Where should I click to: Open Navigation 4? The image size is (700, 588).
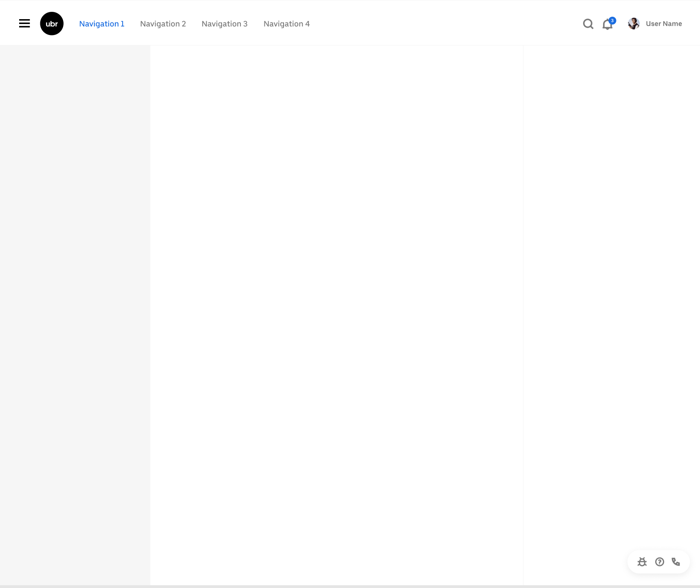point(286,24)
